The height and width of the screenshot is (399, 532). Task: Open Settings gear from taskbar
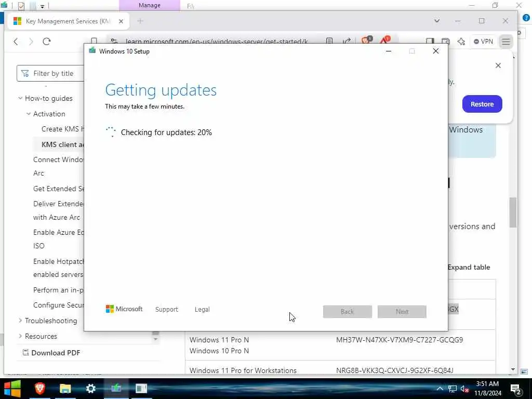(90, 389)
